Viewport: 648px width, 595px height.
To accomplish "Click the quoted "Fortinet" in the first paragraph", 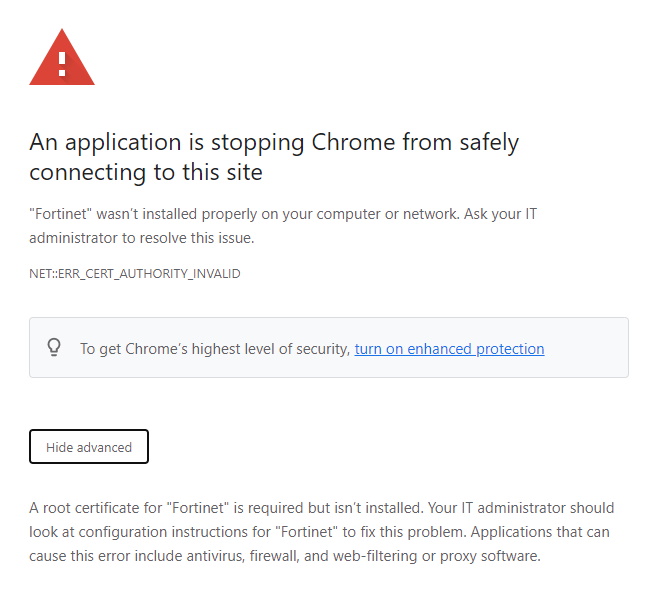I will (61, 215).
